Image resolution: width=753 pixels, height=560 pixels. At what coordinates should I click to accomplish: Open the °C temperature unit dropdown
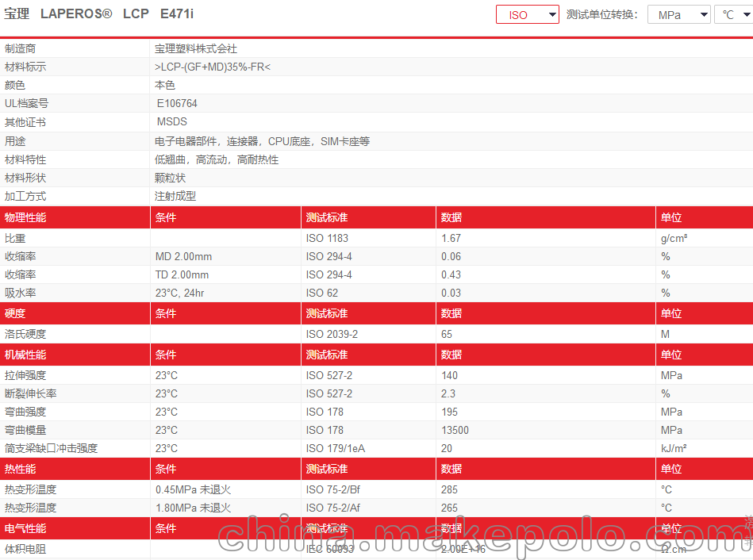pyautogui.click(x=734, y=14)
